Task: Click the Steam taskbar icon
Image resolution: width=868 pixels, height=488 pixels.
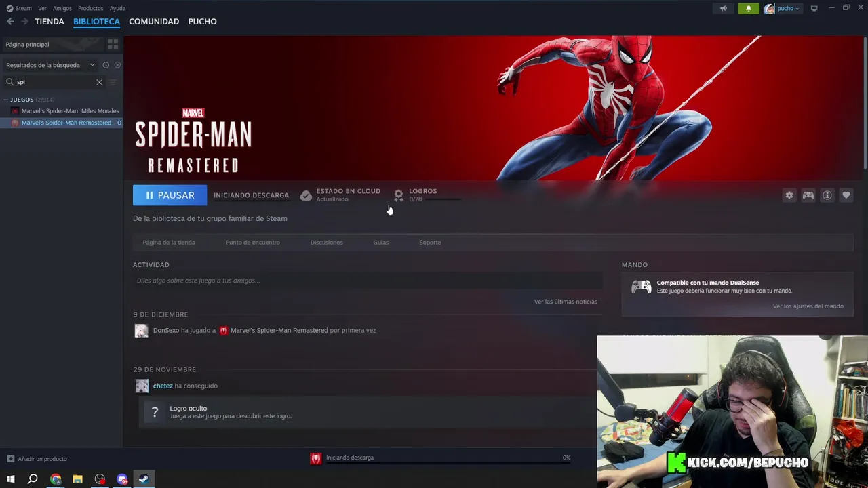Action: point(144,479)
